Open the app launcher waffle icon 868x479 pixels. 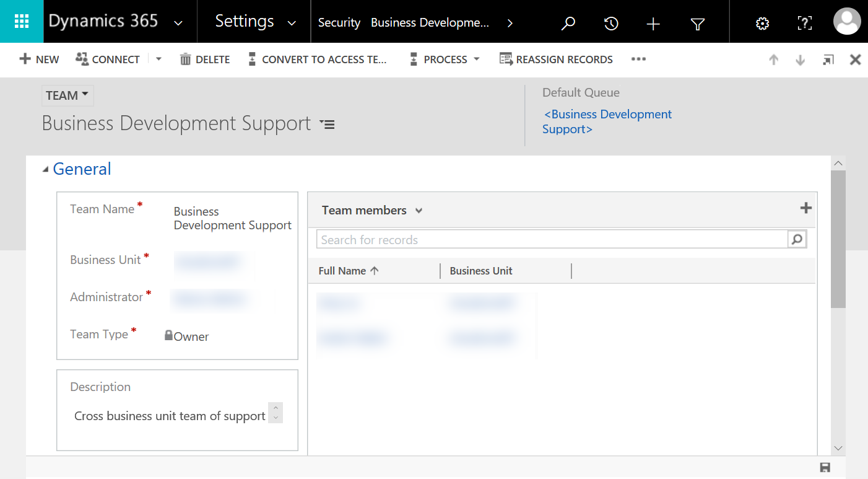pyautogui.click(x=22, y=22)
